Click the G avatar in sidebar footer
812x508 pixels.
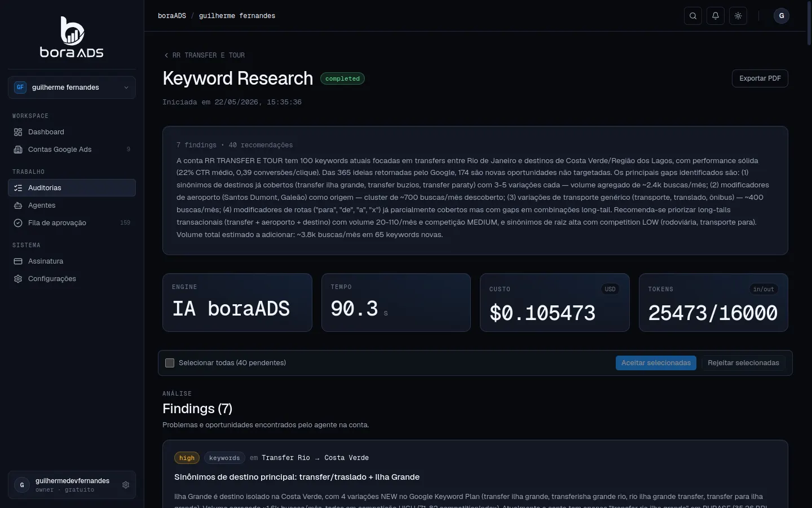point(22,485)
